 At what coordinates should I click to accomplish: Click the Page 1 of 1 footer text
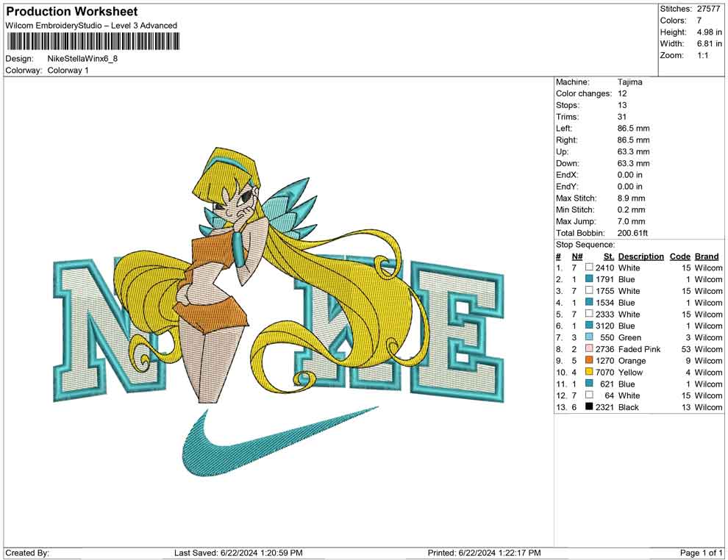702,553
